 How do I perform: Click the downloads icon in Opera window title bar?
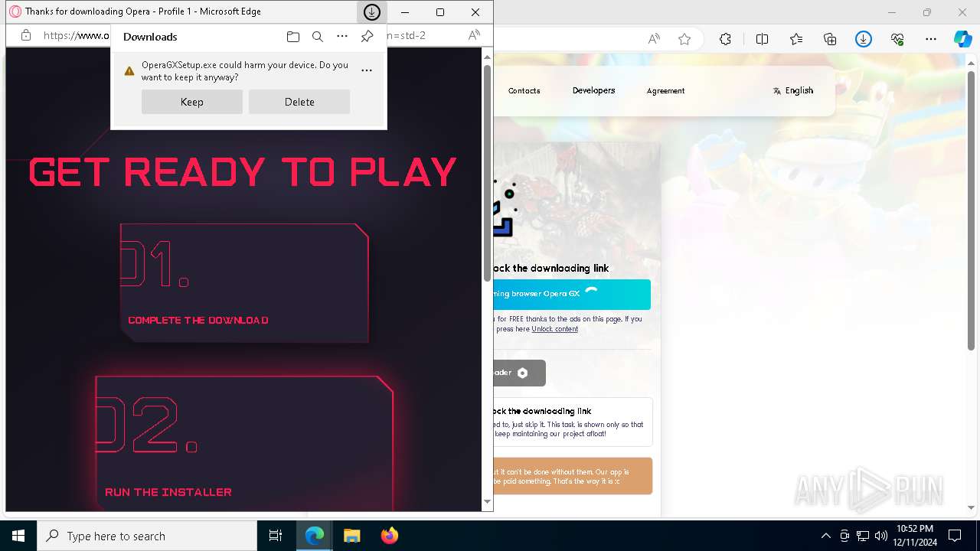tap(371, 12)
